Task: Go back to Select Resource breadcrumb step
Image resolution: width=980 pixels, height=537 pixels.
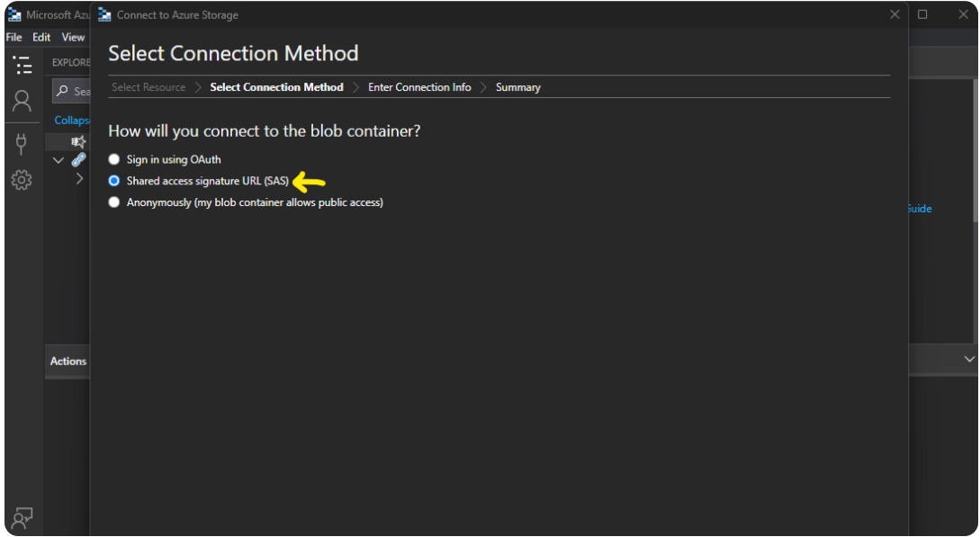Action: click(148, 87)
